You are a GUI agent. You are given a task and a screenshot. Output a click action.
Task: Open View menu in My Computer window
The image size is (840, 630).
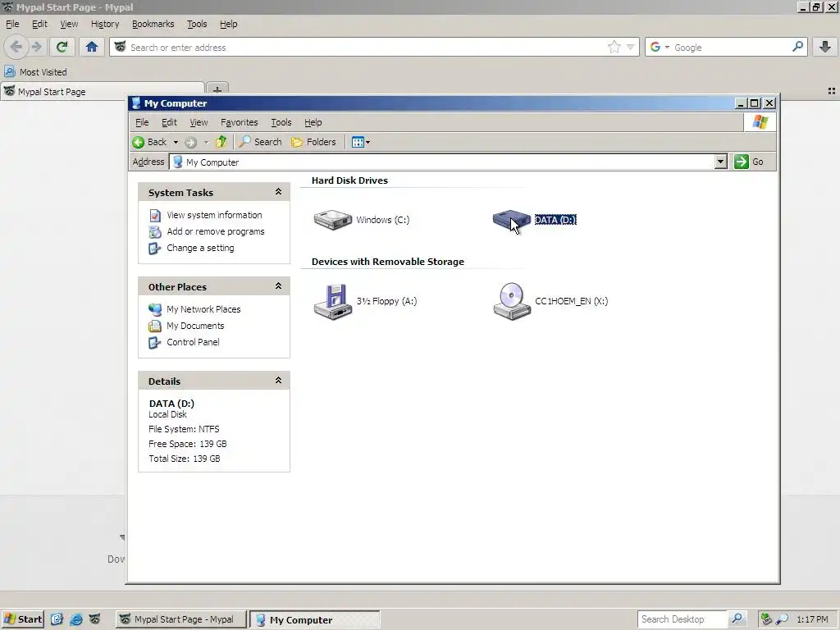199,123
